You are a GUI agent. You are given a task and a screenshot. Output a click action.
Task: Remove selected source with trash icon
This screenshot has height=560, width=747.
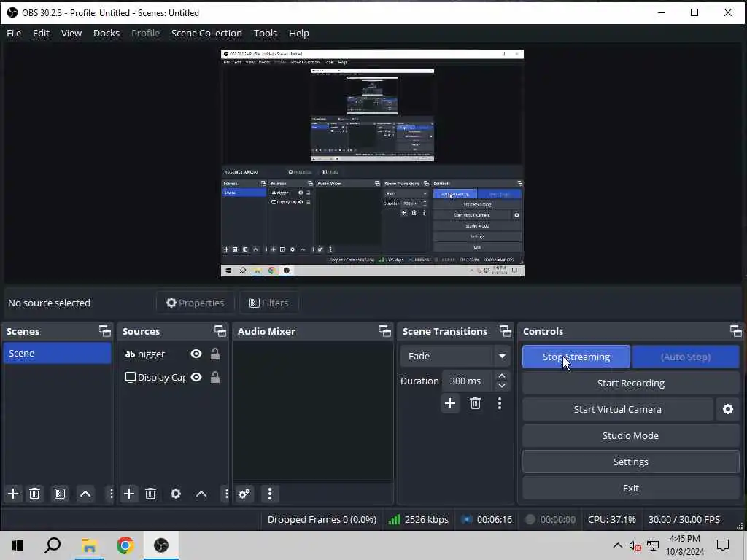(150, 494)
